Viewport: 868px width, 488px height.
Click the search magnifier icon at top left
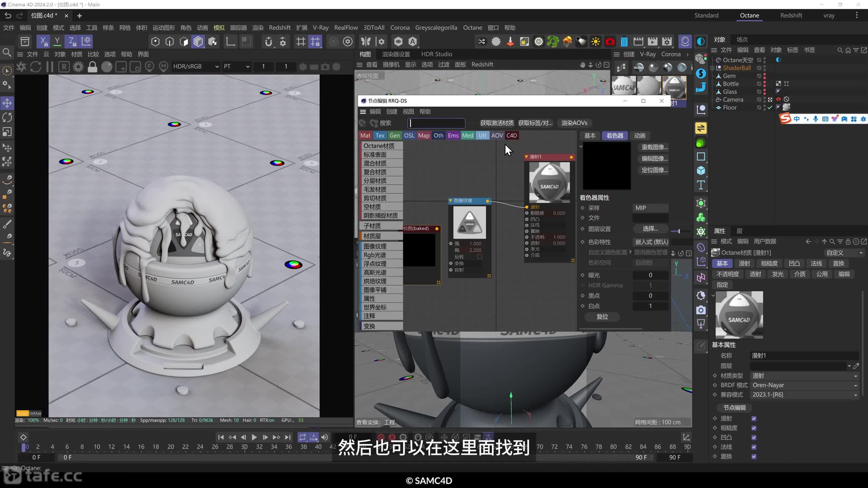coord(7,53)
